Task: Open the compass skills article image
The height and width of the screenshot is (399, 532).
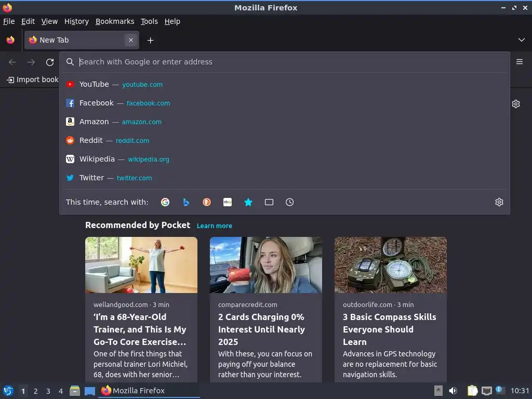Action: tap(391, 265)
